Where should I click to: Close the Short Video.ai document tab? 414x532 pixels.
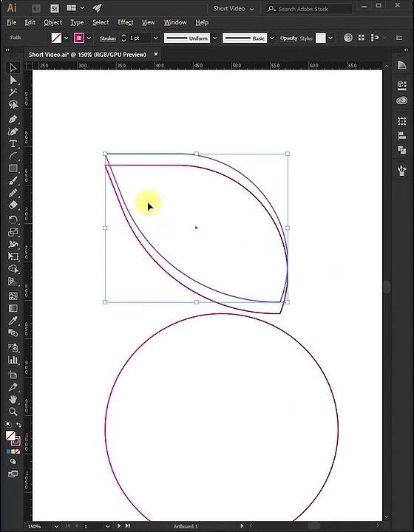click(156, 54)
